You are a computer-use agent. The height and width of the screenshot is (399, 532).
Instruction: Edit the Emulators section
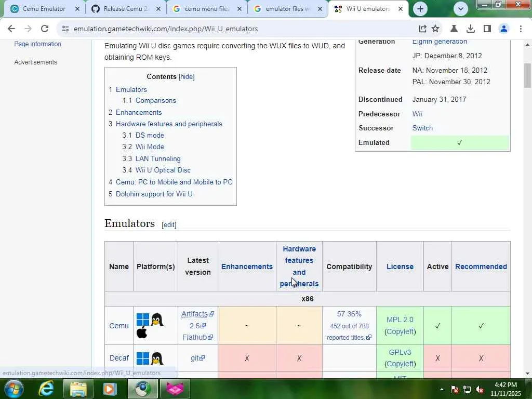(169, 224)
